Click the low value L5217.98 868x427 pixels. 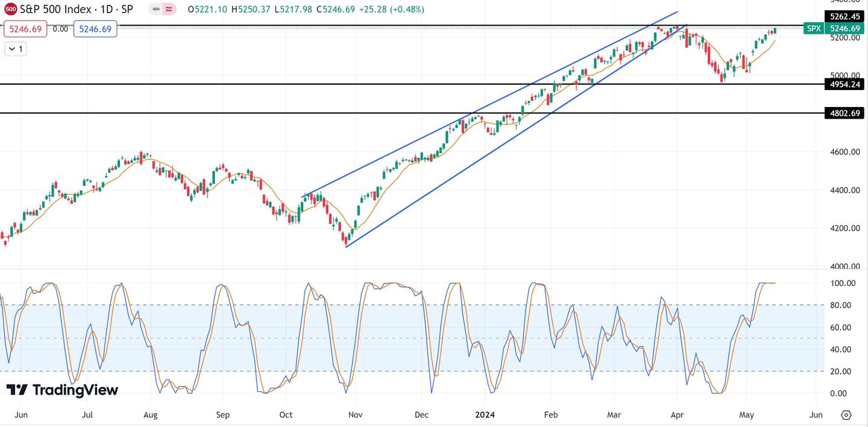coord(294,9)
